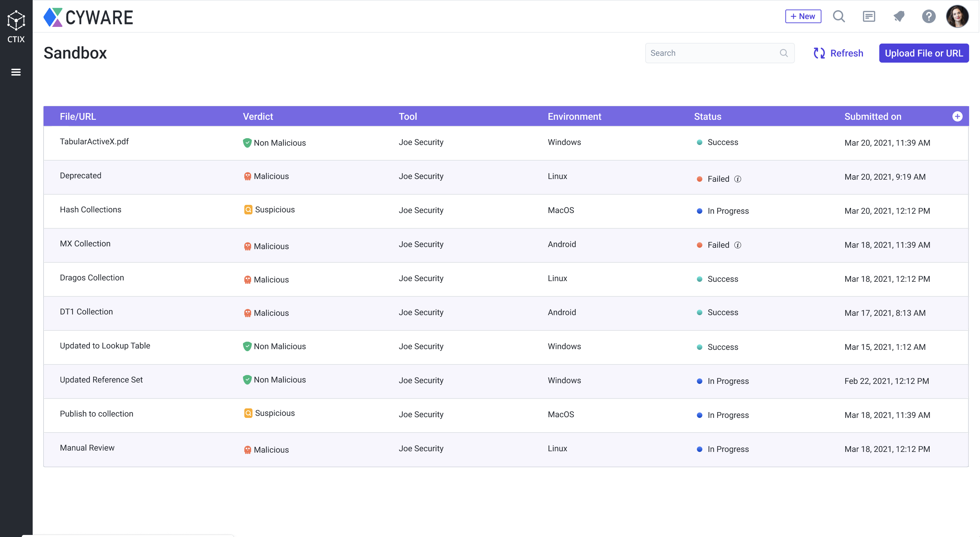Image resolution: width=980 pixels, height=537 pixels.
Task: Sort by the Verdict column header
Action: (258, 116)
